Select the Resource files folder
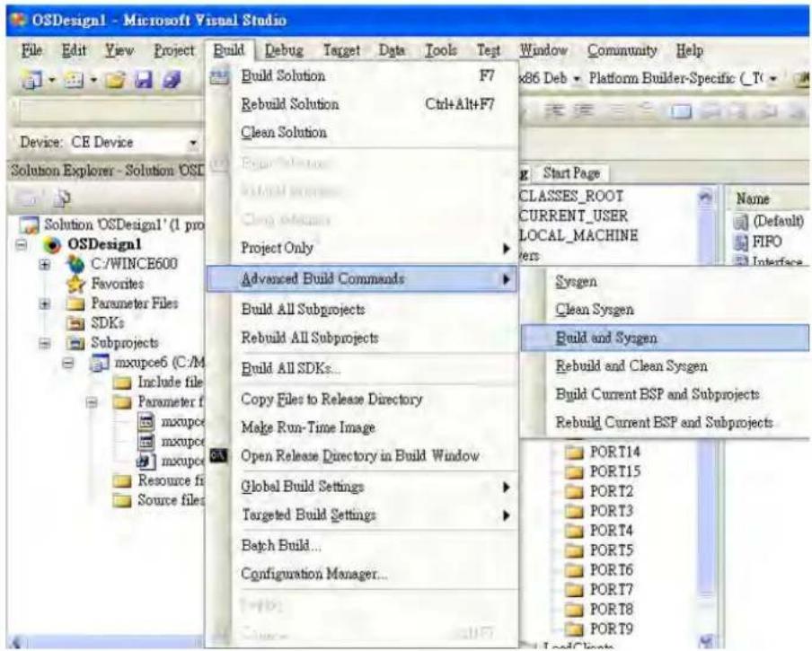The width and height of the screenshot is (812, 651). 171,480
